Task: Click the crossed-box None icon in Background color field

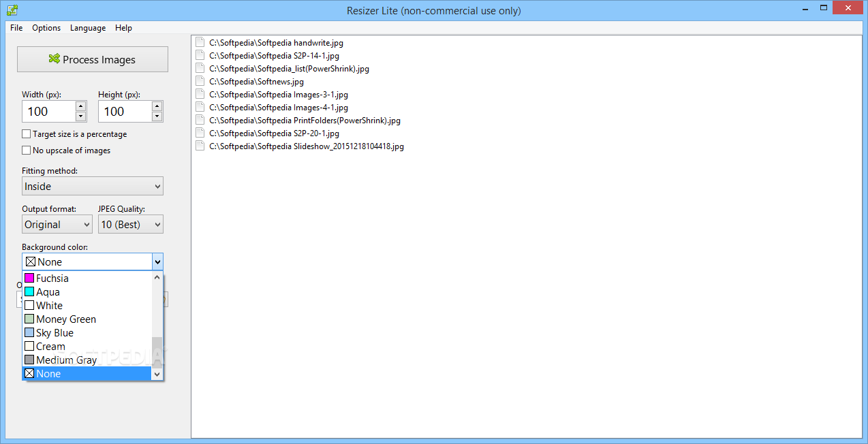Action: point(30,261)
